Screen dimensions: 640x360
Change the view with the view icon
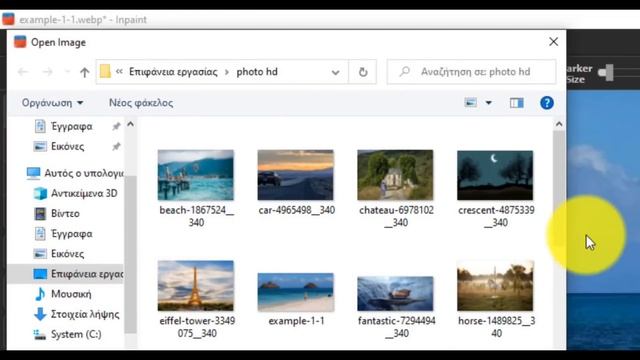pos(471,102)
